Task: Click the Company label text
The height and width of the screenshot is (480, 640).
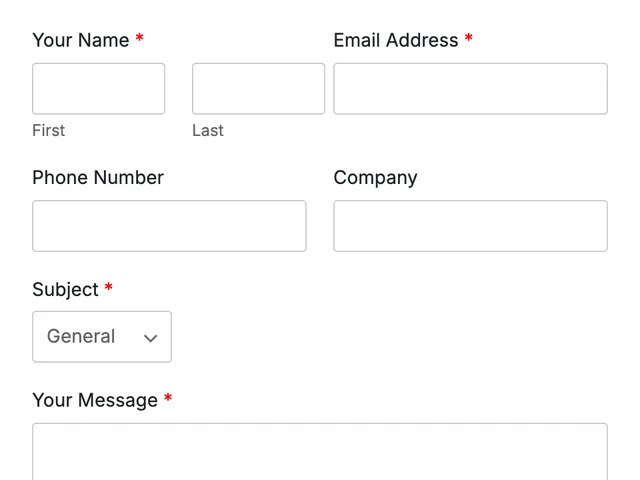Action: coord(376,178)
